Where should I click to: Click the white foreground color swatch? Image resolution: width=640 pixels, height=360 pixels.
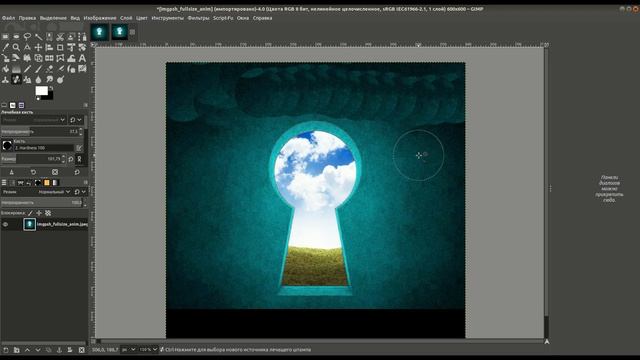point(42,91)
